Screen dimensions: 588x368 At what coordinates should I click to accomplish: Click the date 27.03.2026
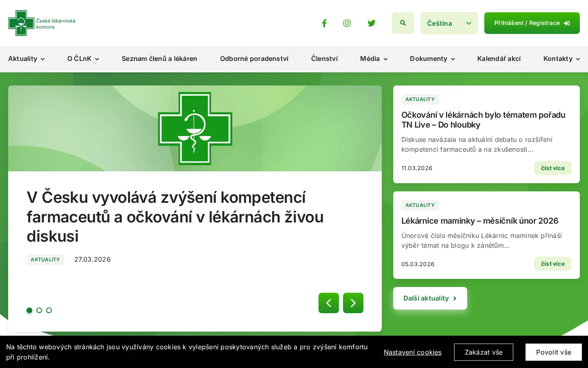tap(92, 260)
